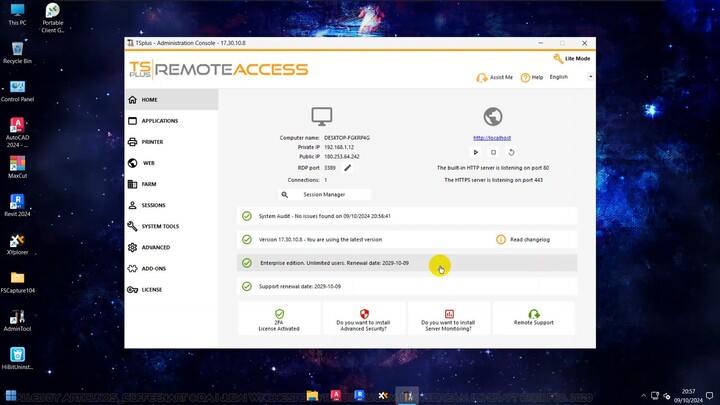Screen dimensions: 720x405
Task: Select the FSCapture104 desktop folder
Action: (x=17, y=282)
